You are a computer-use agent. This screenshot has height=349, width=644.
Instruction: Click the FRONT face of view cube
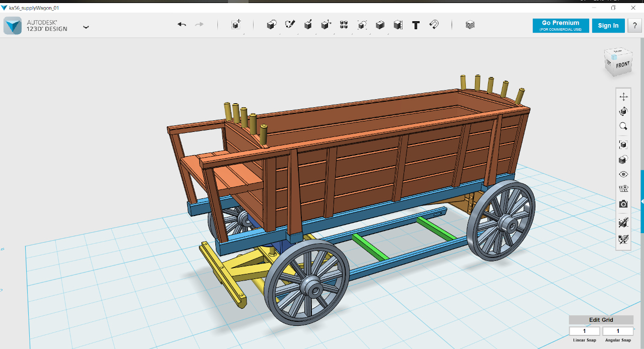click(x=623, y=65)
